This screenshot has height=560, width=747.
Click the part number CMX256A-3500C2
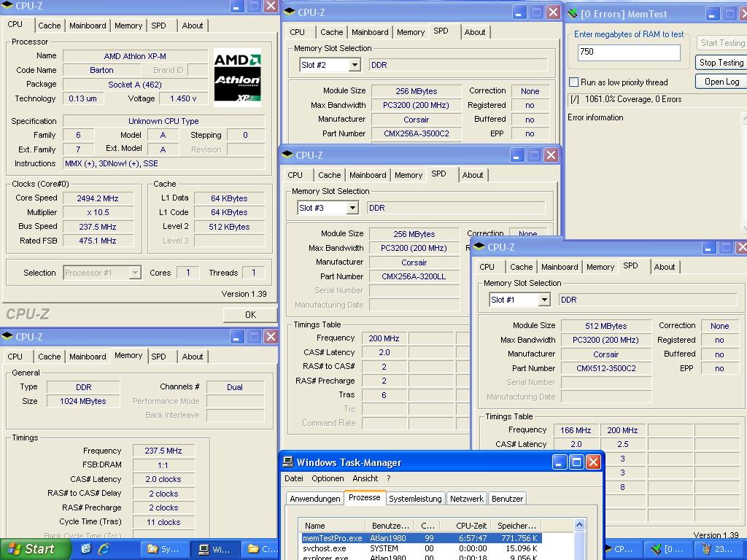click(416, 133)
